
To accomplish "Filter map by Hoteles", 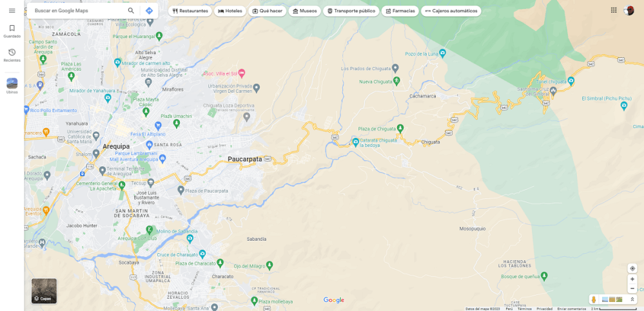I will 230,11.
